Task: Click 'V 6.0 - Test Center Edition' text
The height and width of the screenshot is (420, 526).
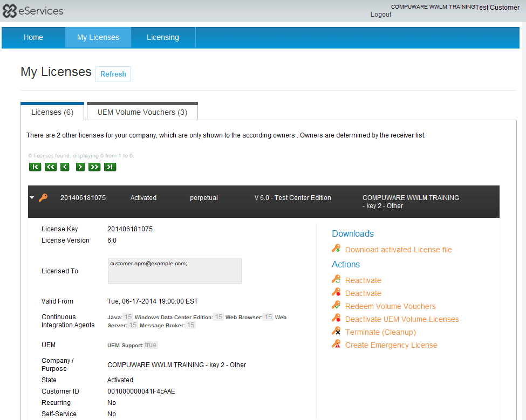Action: click(x=292, y=198)
